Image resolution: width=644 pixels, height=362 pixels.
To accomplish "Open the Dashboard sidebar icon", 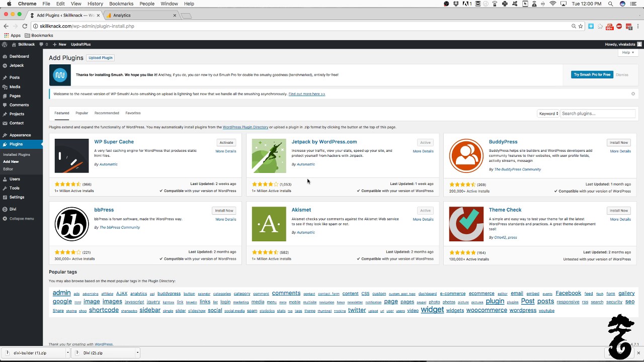I will pos(5,56).
